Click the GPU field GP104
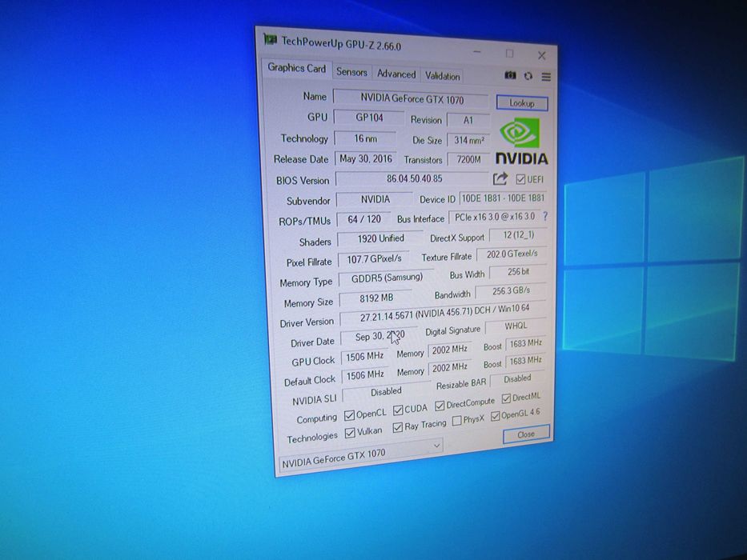Viewport: 747px width, 560px height. [x=369, y=118]
